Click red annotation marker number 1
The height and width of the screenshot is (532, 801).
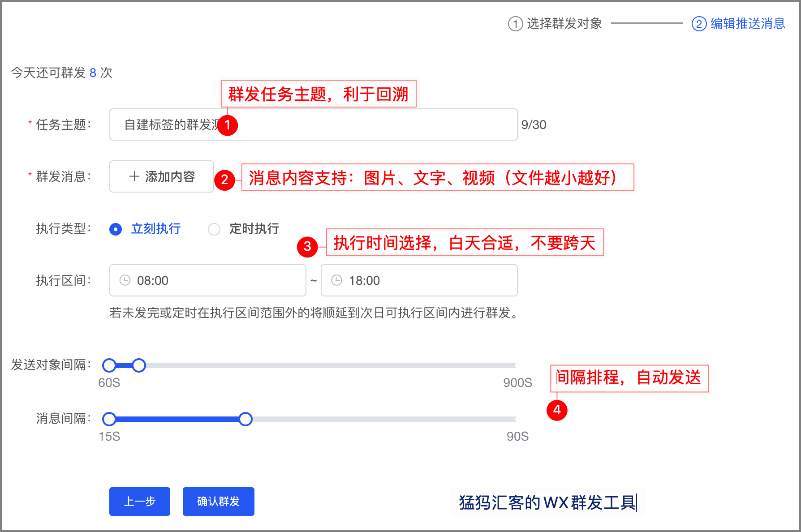pos(228,125)
